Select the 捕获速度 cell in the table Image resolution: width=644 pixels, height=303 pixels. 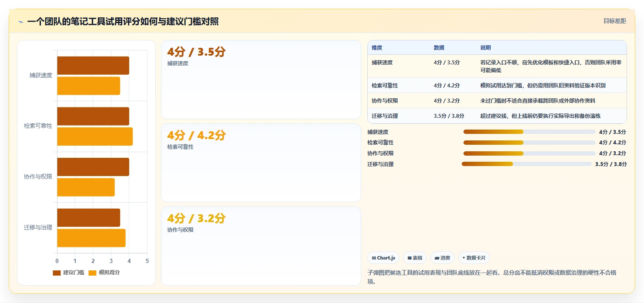pyautogui.click(x=382, y=63)
